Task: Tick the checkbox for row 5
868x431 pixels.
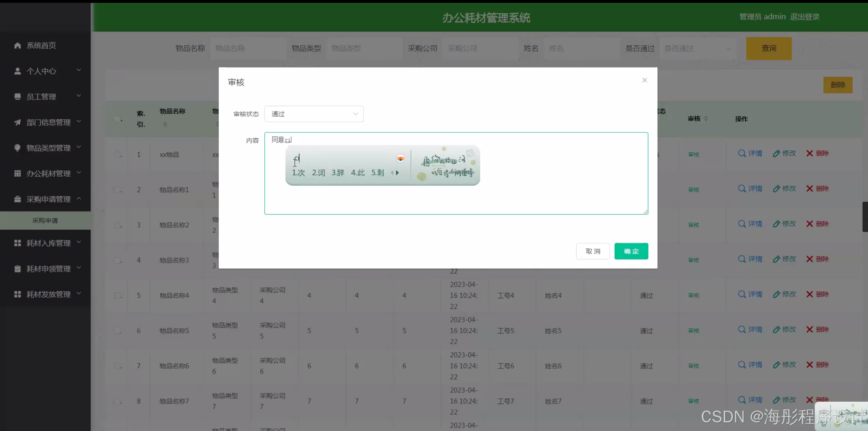Action: [118, 295]
